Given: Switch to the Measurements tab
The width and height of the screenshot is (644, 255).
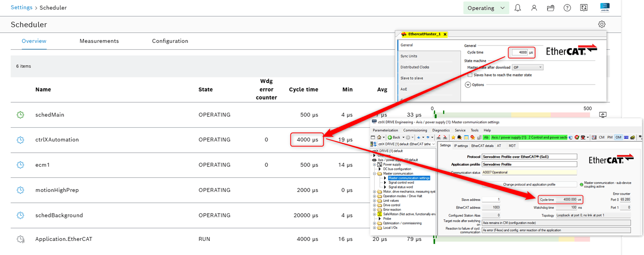Looking at the screenshot, I should pyautogui.click(x=99, y=41).
